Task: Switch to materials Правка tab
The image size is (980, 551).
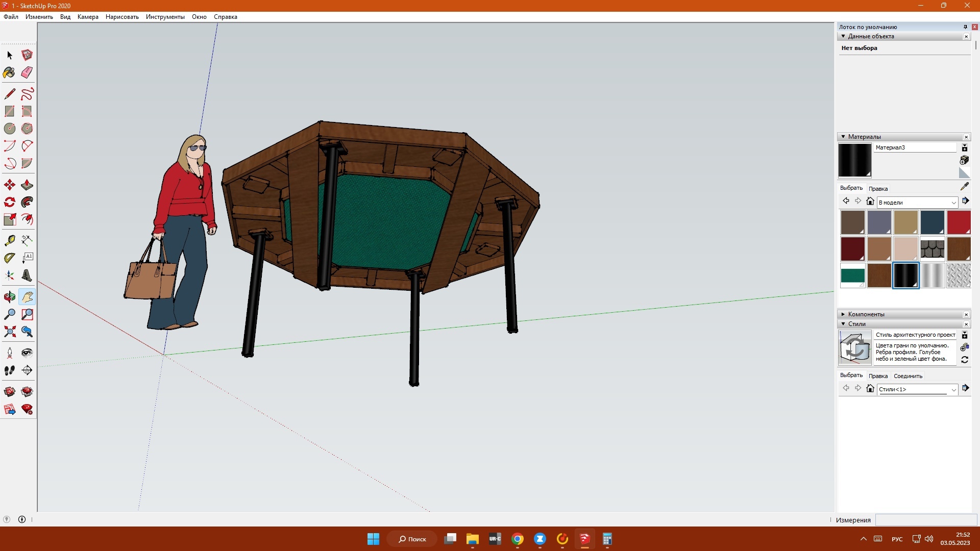Action: point(878,189)
